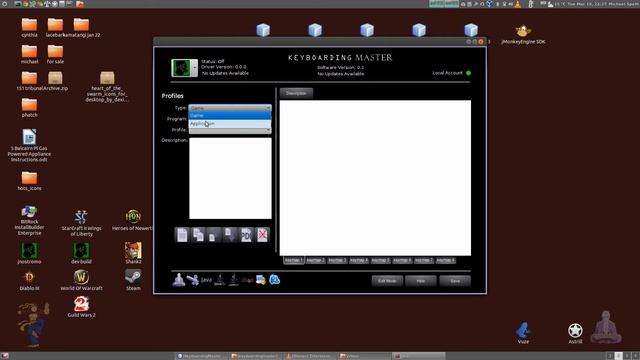Open the device selector arrow beside keypad image

(194, 68)
